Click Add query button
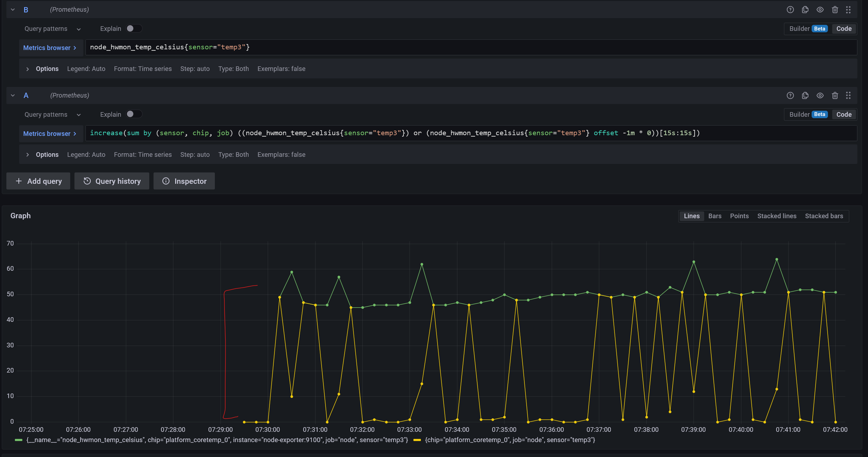This screenshot has width=868, height=457. point(38,181)
